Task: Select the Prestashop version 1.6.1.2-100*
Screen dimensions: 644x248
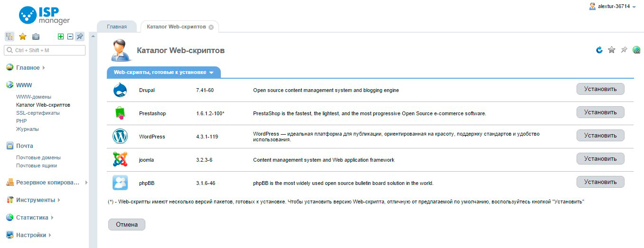Action: tap(210, 114)
